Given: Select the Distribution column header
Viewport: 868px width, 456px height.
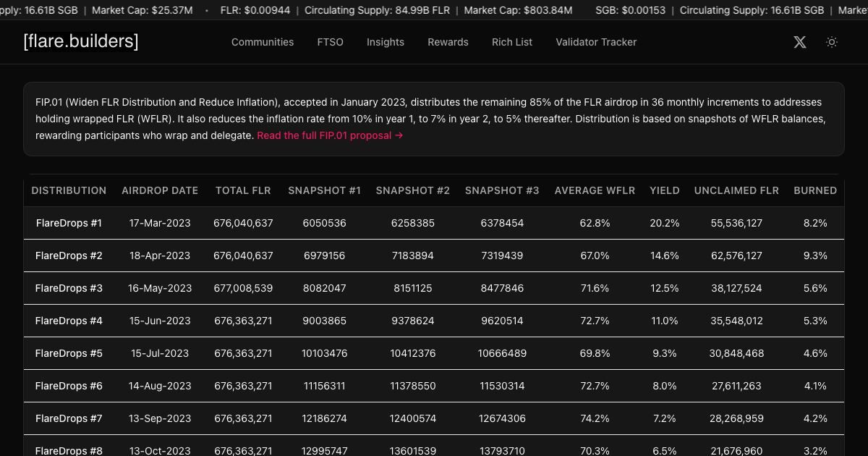Looking at the screenshot, I should point(69,190).
